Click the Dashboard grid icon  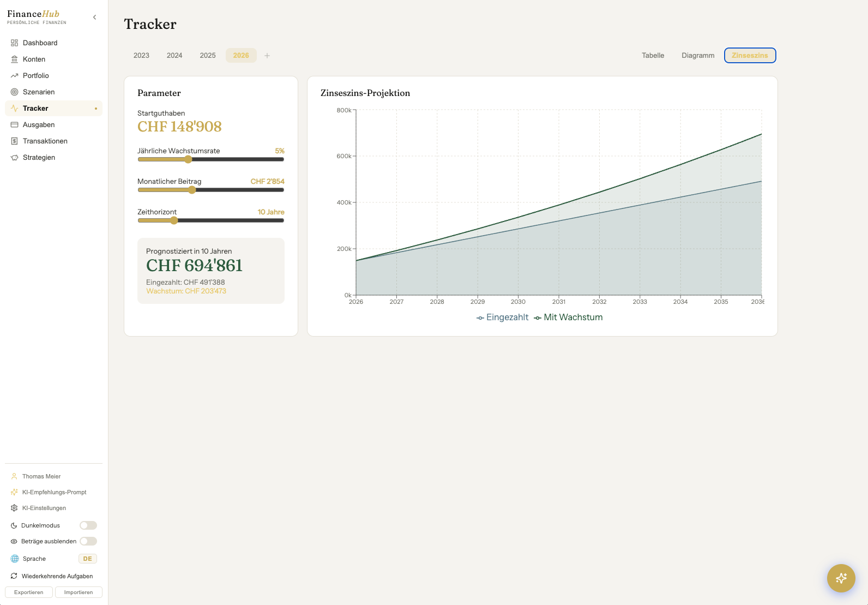pyautogui.click(x=15, y=43)
